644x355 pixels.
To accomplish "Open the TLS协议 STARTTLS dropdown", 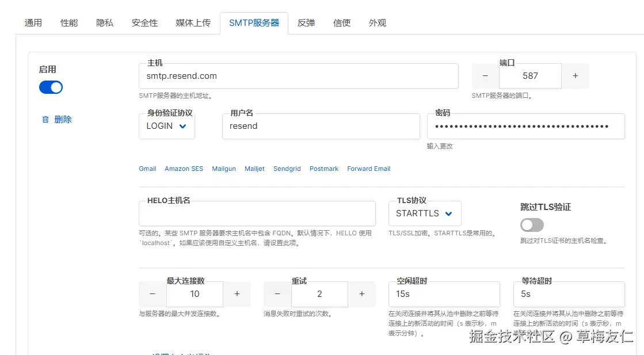I will pos(425,213).
